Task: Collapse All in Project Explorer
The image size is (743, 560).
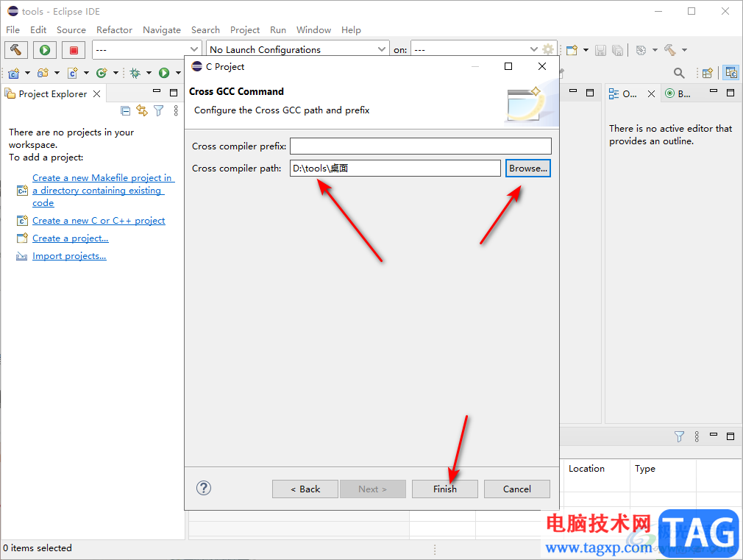Action: pos(126,111)
